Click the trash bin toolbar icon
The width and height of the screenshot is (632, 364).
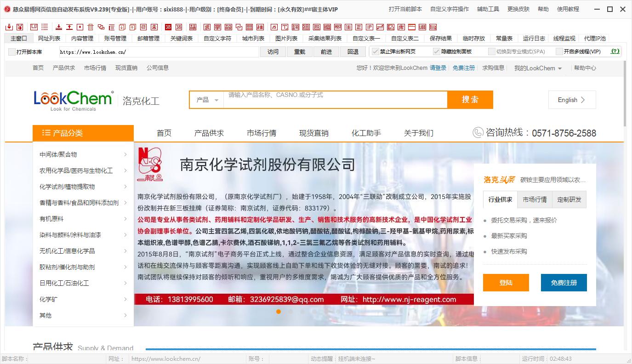[x=90, y=27]
